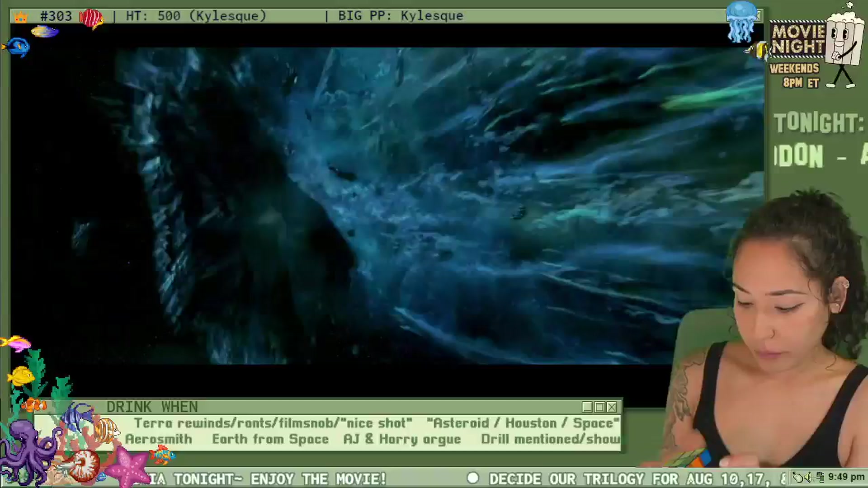868x488 pixels.
Task: Click the red nautilus shell icon
Action: 82,465
